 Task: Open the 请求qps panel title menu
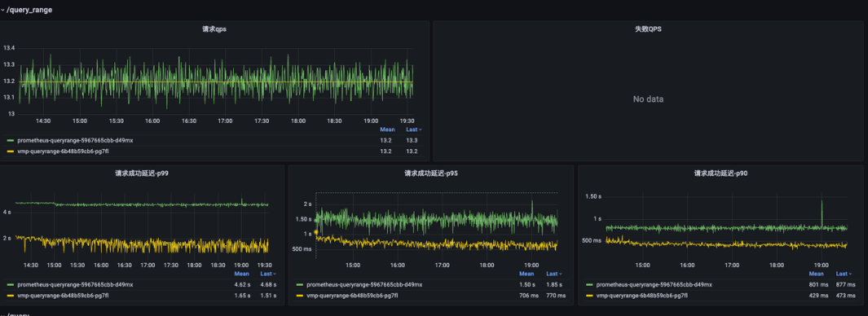coord(214,29)
